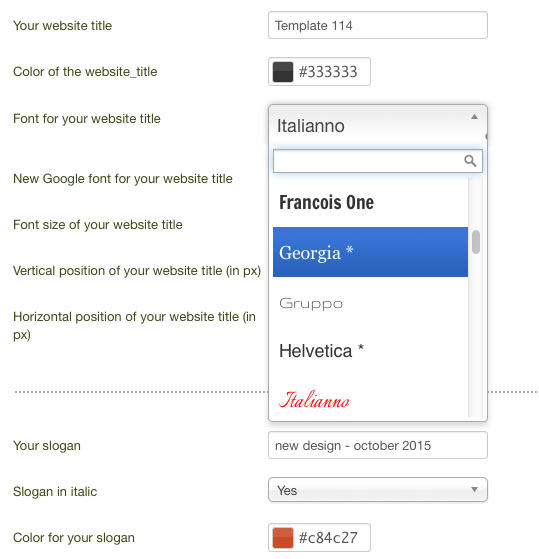Click the Italianno selected font header

pyautogui.click(x=378, y=125)
